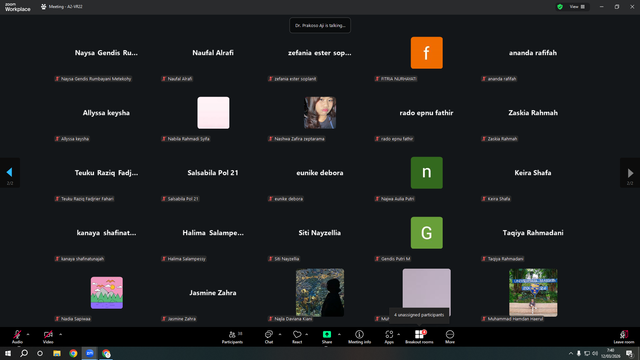Select Halima Salampe... participant tile
Screen dimensions: 640x360
click(213, 233)
